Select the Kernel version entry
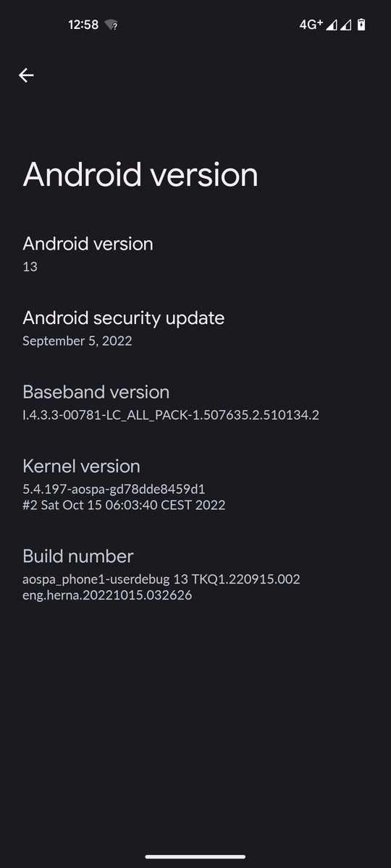Image resolution: width=391 pixels, height=868 pixels. (x=195, y=485)
